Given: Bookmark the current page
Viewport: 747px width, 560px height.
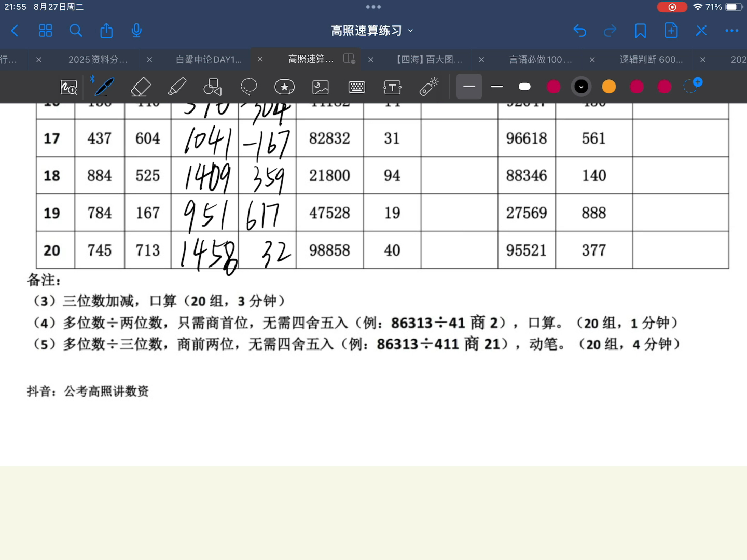Looking at the screenshot, I should tap(640, 31).
